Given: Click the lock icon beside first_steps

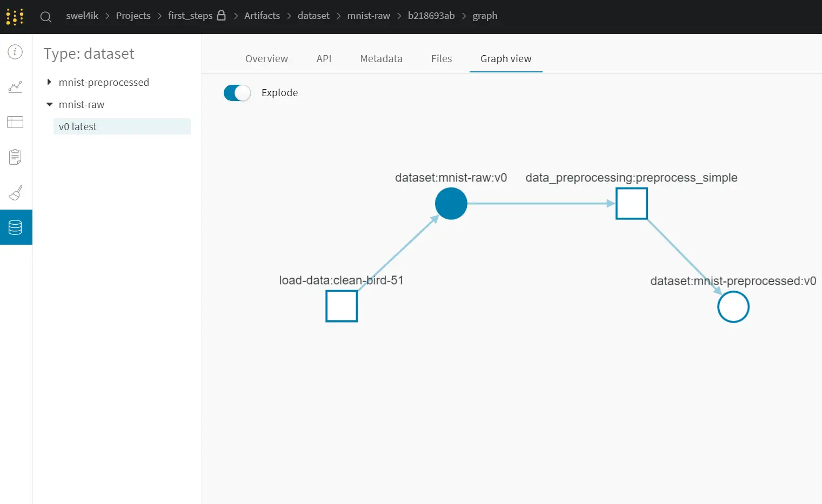Looking at the screenshot, I should (x=221, y=15).
